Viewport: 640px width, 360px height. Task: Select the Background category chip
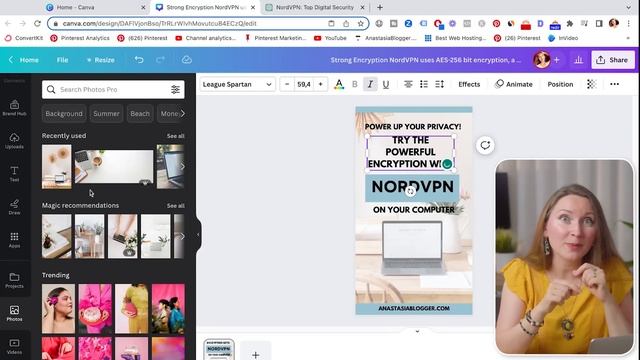click(64, 113)
